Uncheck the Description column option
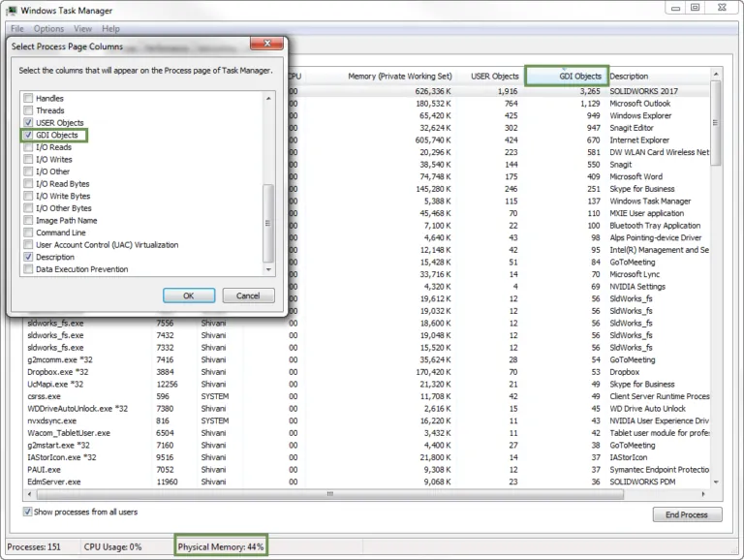Viewport: 744px width, 560px height. (x=28, y=257)
